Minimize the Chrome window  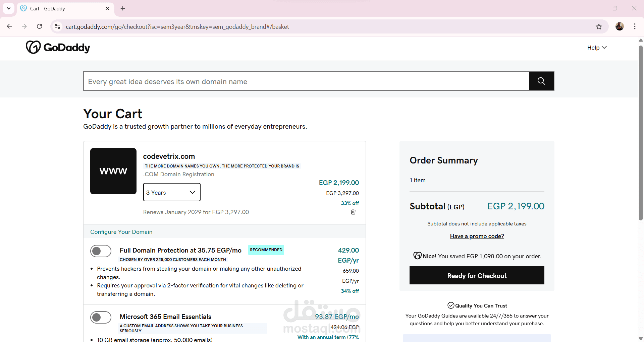pyautogui.click(x=596, y=8)
